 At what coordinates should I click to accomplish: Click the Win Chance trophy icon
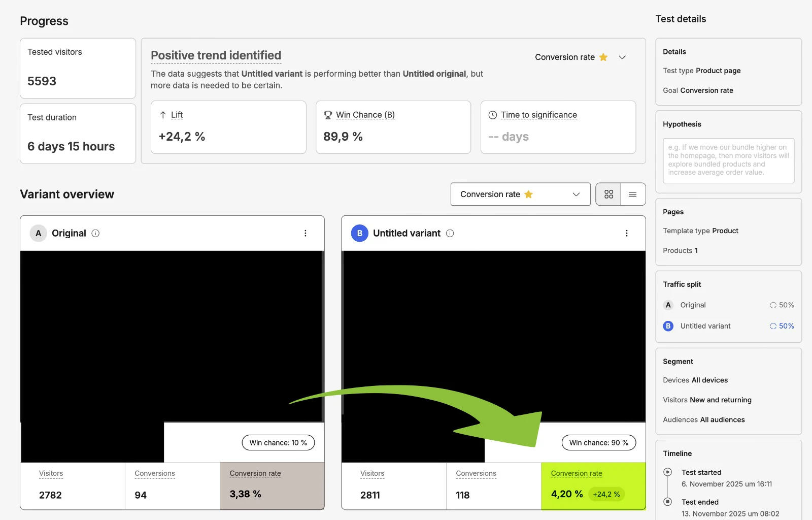(x=328, y=115)
